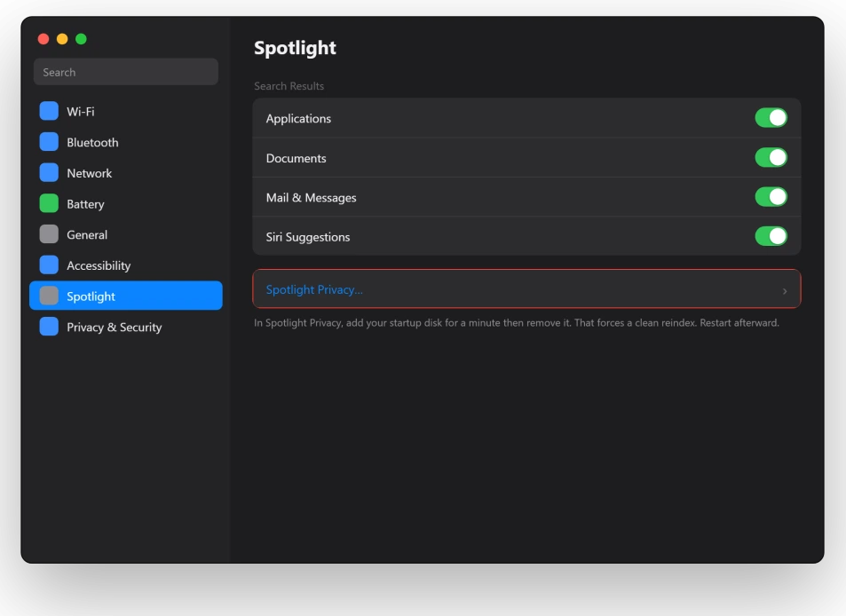Click the blue Wi-Fi sidebar icon

[x=49, y=111]
